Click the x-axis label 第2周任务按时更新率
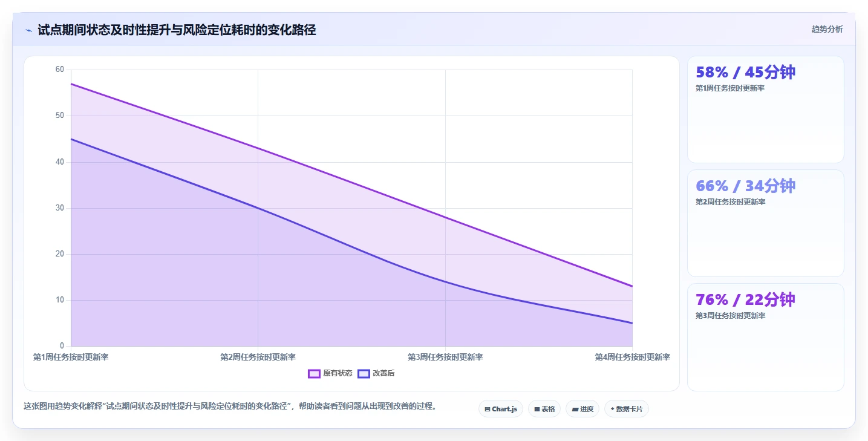The width and height of the screenshot is (868, 441). click(258, 357)
